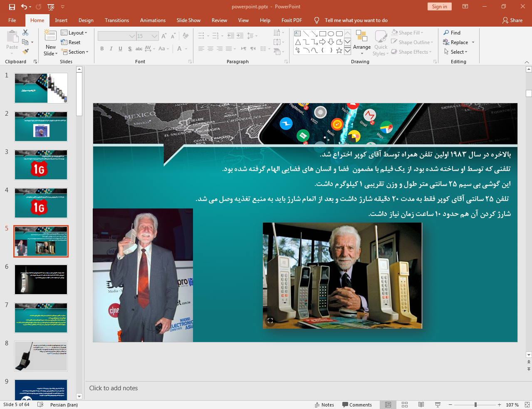The image size is (532, 409).
Task: Zoom in with the plus button
Action: click(499, 404)
